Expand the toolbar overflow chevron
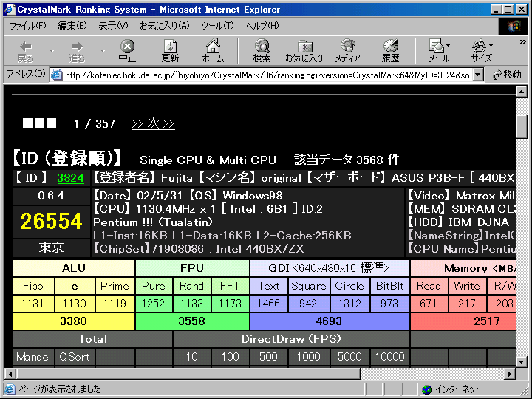Image resolution: width=532 pixels, height=399 pixels. (523, 41)
